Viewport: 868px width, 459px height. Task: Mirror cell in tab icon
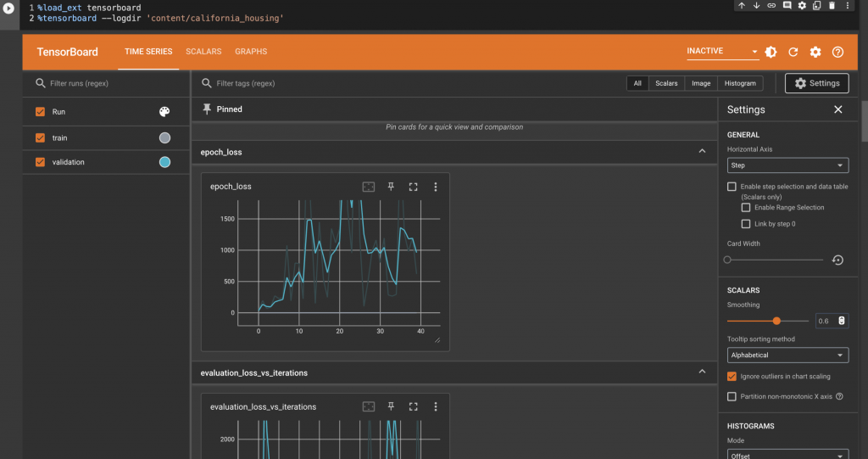[816, 6]
